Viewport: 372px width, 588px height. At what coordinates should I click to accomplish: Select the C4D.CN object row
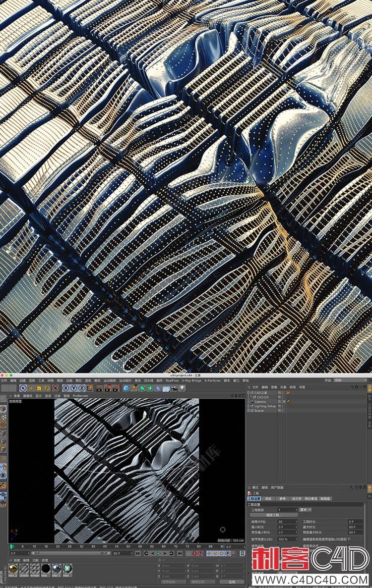[263, 397]
